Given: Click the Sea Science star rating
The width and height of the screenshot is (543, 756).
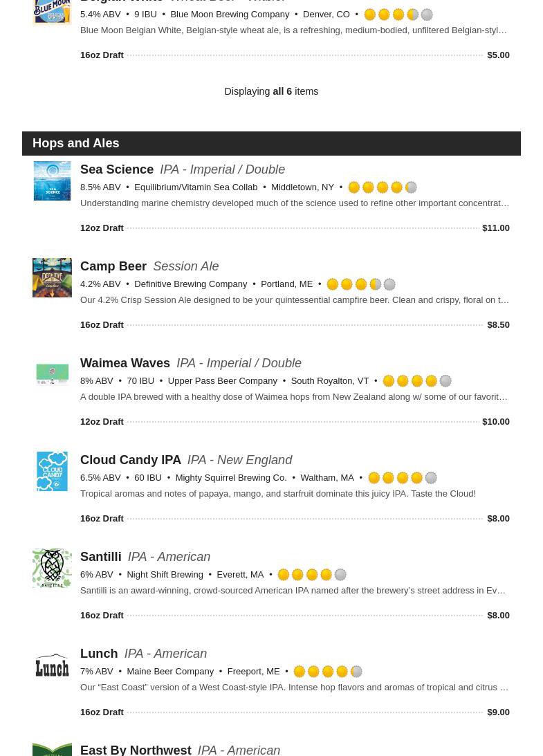Looking at the screenshot, I should click(x=382, y=187).
